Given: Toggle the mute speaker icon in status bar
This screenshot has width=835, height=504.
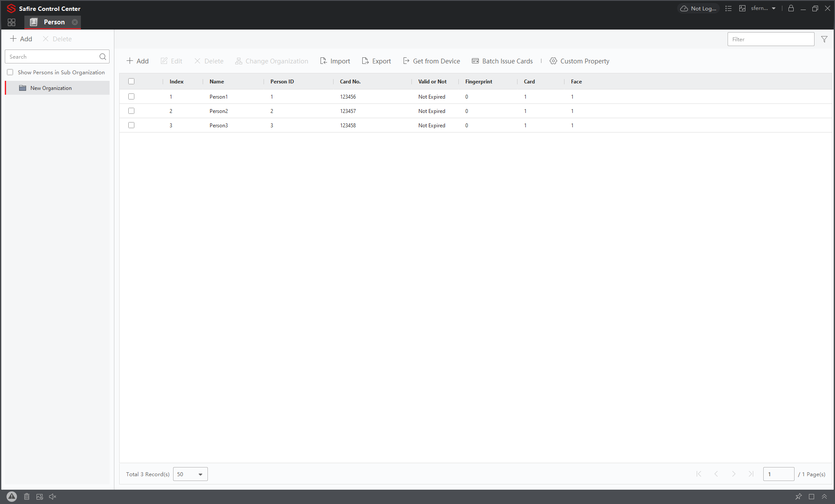Looking at the screenshot, I should click(x=53, y=497).
